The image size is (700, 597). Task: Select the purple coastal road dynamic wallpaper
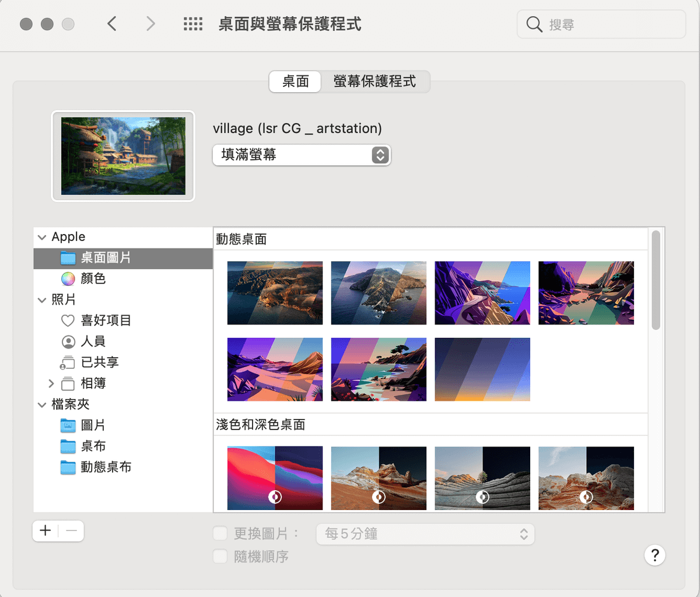482,293
